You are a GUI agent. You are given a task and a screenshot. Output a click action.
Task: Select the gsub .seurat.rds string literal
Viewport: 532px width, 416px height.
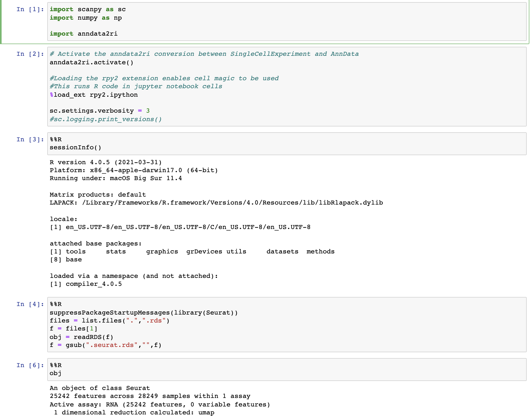(110, 345)
